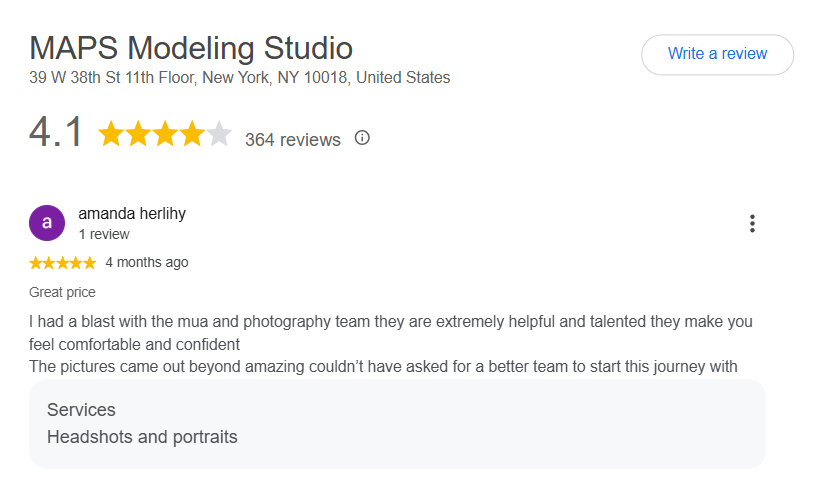Image resolution: width=824 pixels, height=490 pixels.
Task: Click the MAPS Modeling Studio title
Action: click(191, 48)
